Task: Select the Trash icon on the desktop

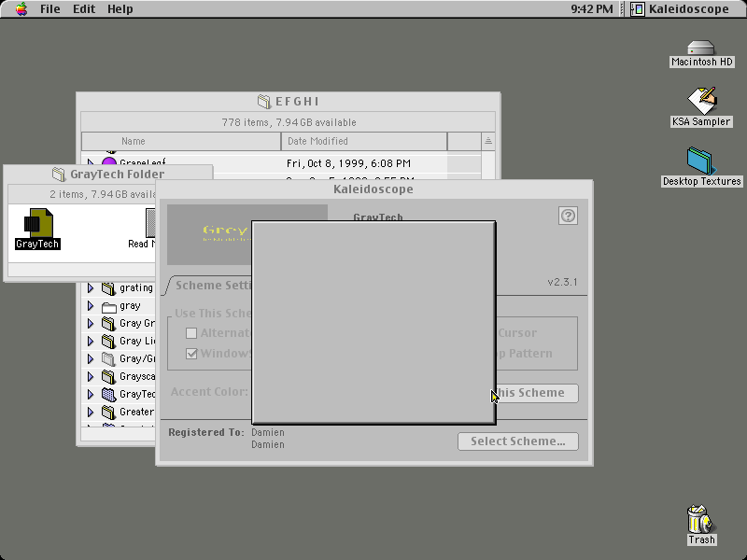Action: [x=700, y=519]
